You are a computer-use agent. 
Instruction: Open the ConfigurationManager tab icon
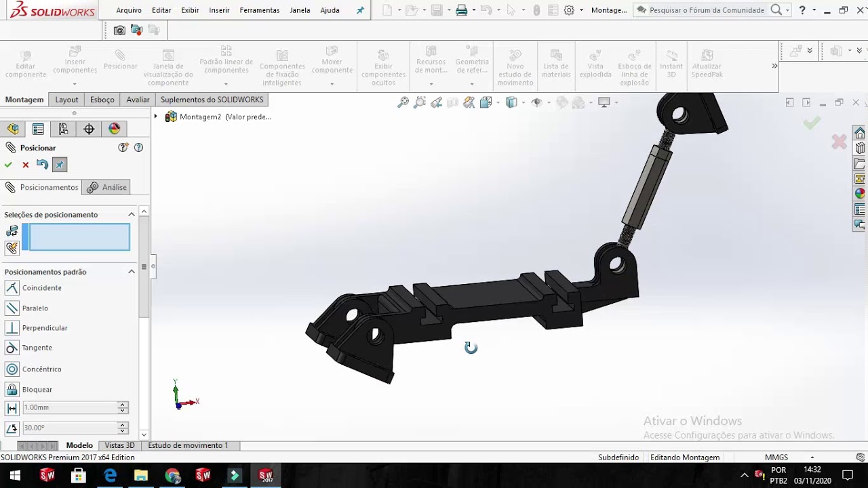pos(63,129)
